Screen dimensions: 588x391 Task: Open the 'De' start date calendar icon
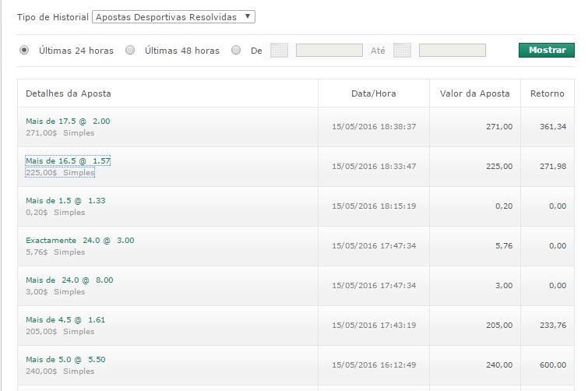279,50
